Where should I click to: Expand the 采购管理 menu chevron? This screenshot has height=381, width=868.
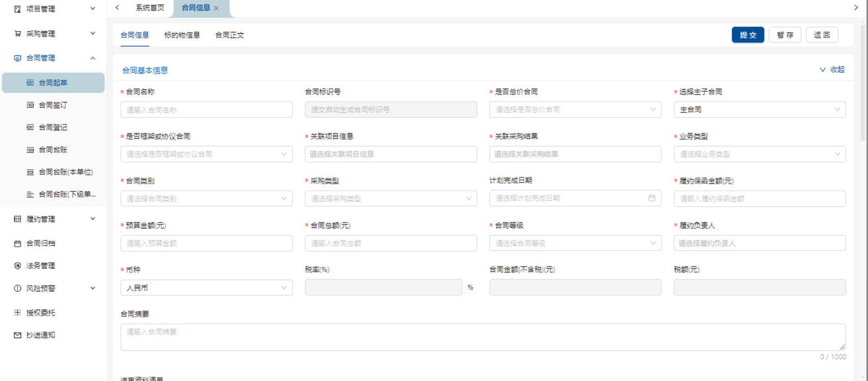pos(93,34)
